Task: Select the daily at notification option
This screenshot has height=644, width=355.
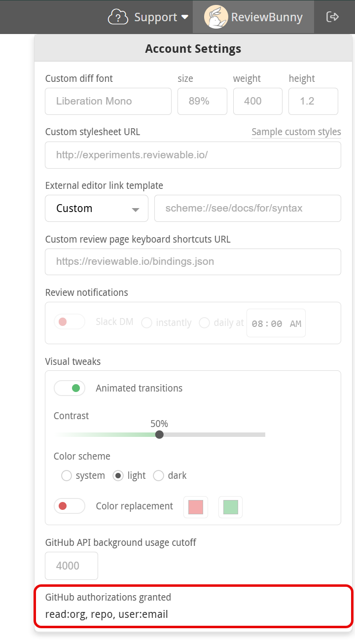Action: (x=204, y=322)
